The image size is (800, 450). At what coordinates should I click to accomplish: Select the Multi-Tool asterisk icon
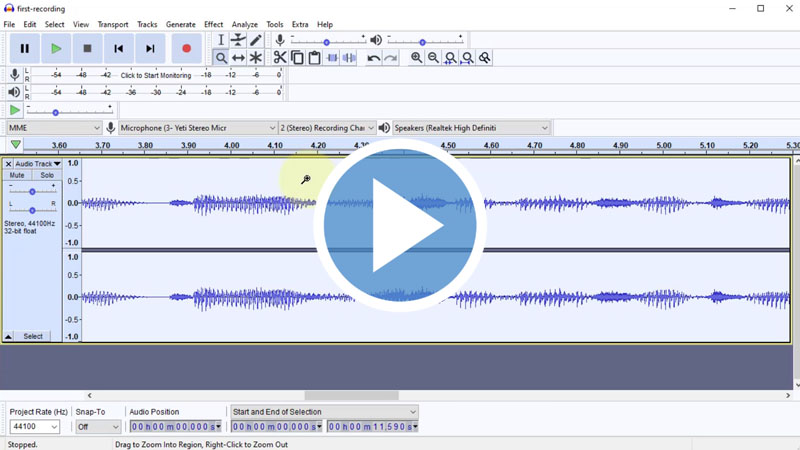click(x=256, y=58)
